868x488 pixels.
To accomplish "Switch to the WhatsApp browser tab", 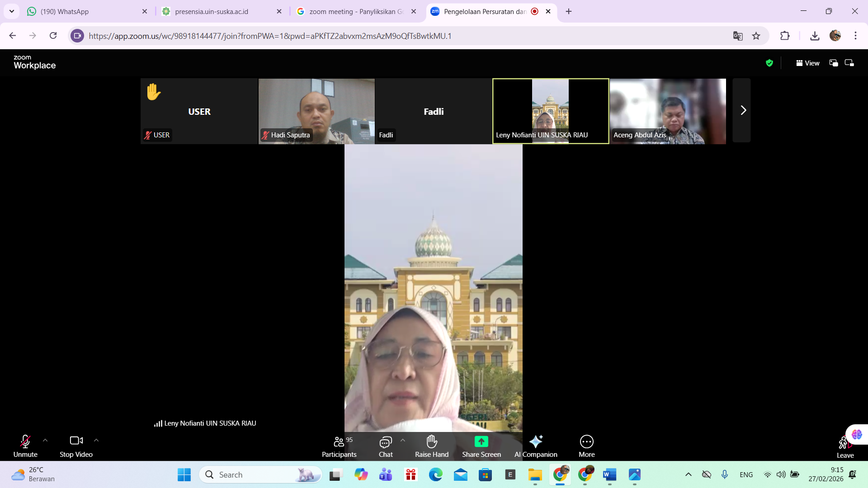I will click(x=86, y=12).
